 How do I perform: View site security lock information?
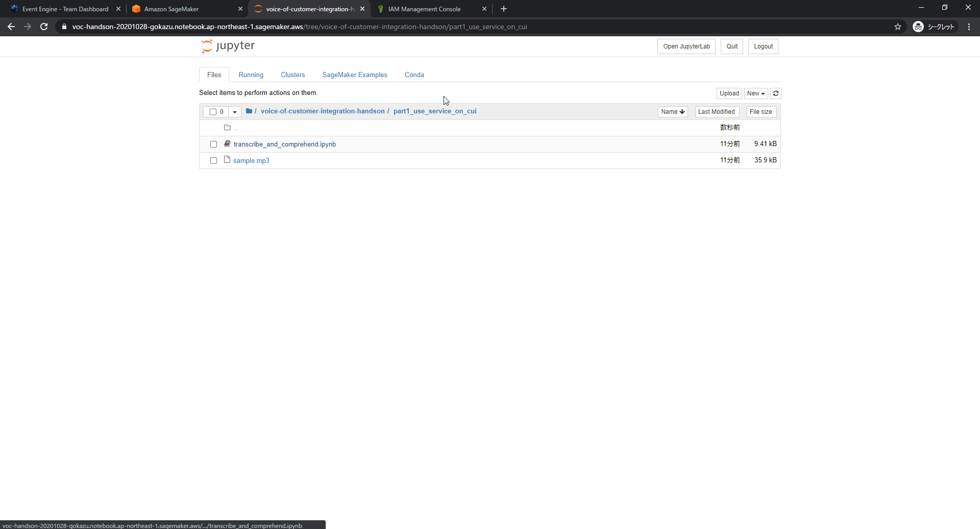click(64, 27)
